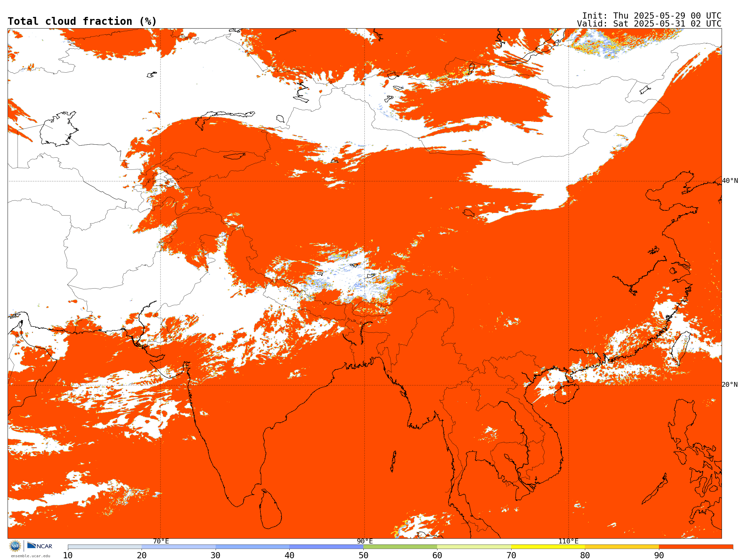Click the colorbar tick label 30
Screen dimensions: 744x560
point(216,556)
